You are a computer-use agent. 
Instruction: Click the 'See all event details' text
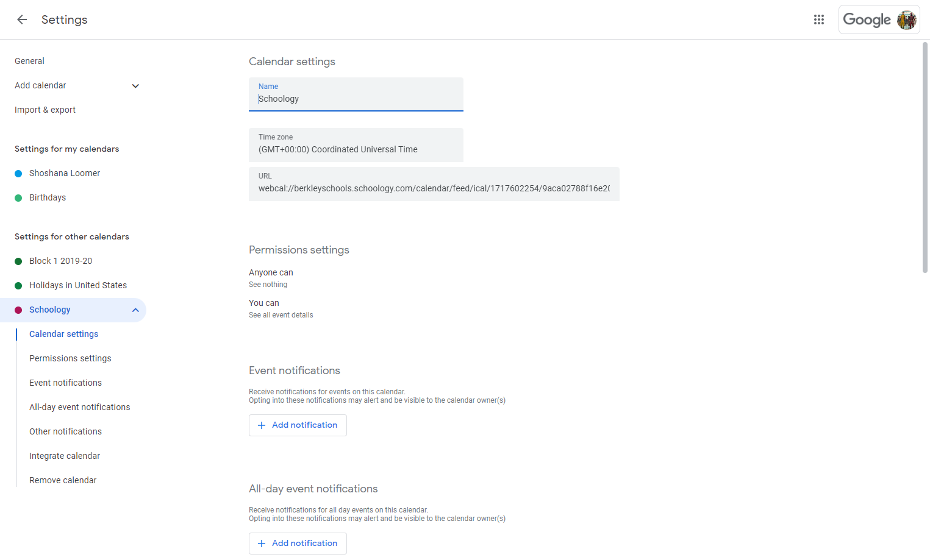pyautogui.click(x=281, y=315)
